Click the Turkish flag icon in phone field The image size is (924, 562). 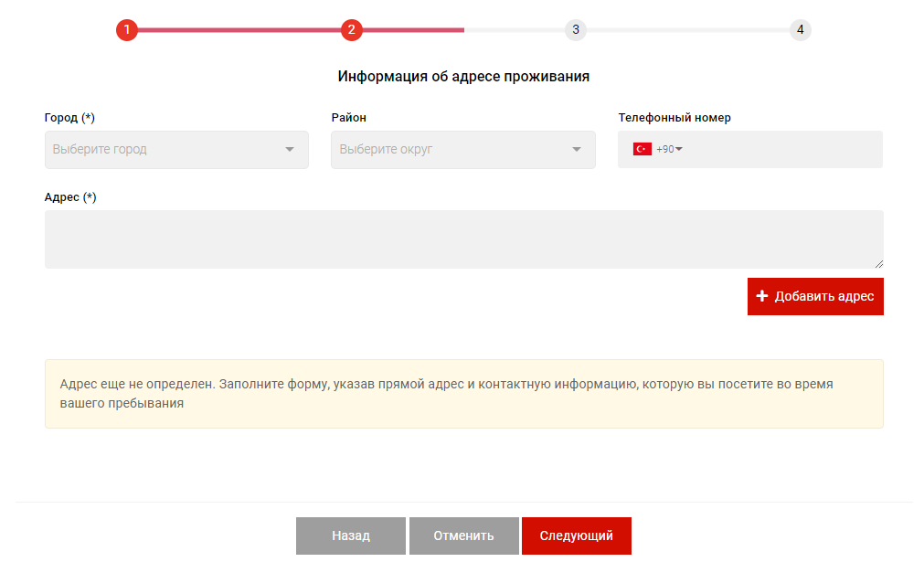point(643,150)
